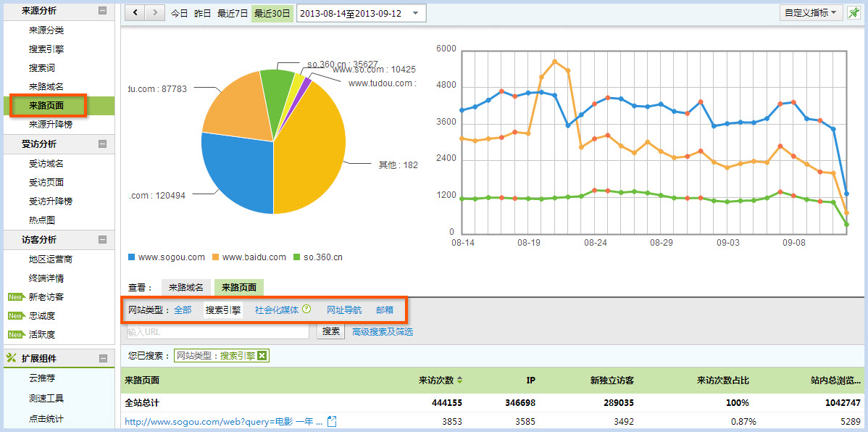Image resolution: width=868 pixels, height=432 pixels.
Task: Open the 自定义指标 dropdown
Action: click(811, 13)
